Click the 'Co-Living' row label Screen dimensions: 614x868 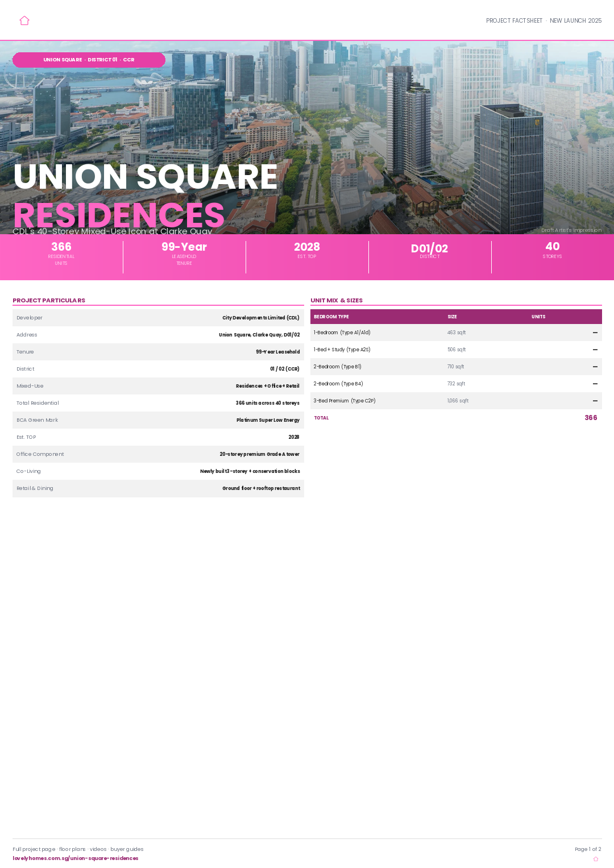tap(28, 471)
